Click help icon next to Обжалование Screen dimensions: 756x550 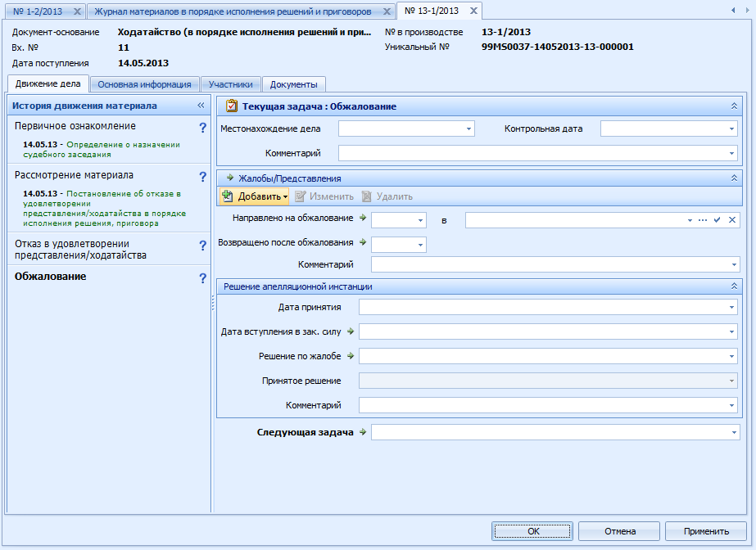pos(202,278)
